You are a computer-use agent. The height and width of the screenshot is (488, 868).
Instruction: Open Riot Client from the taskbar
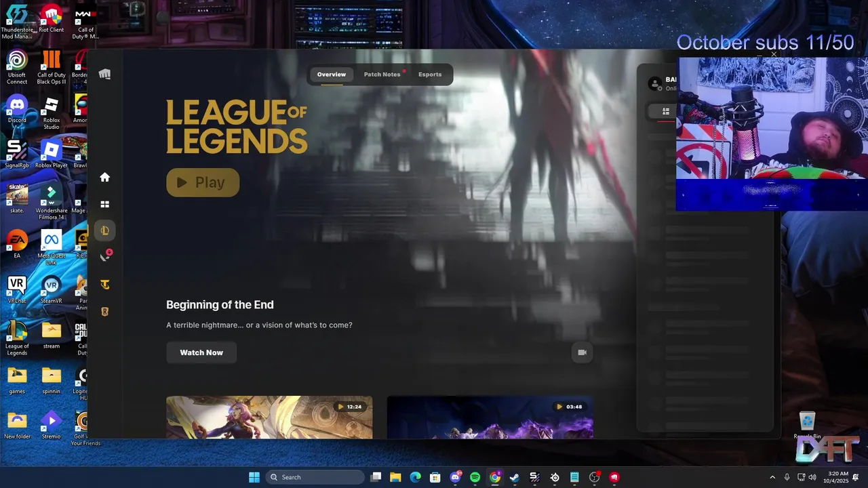pos(614,477)
